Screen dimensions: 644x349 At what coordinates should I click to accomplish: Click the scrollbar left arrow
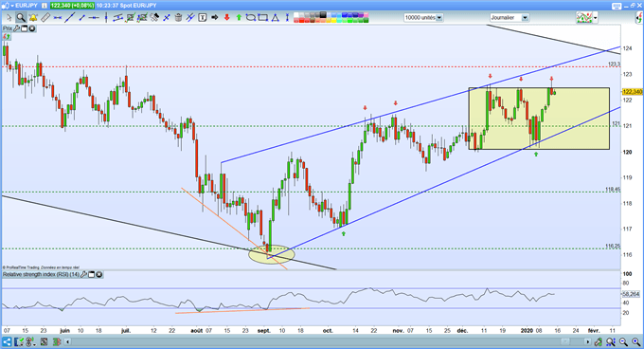pos(68,342)
